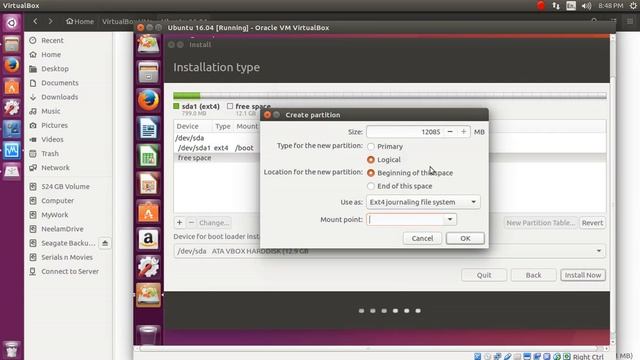Open System Monitor in host launcher
This screenshot has height=360, width=640.
coord(11,150)
